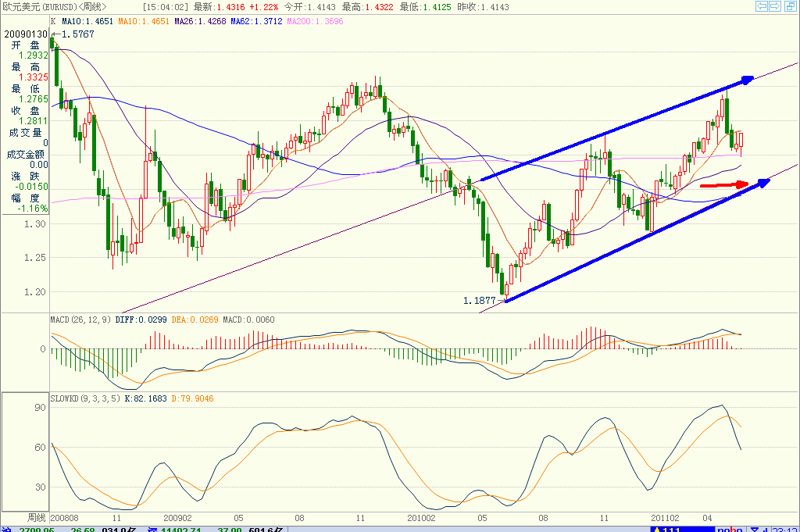This screenshot has height=532, width=800.
Task: Click the +1.22% change value
Action: (x=264, y=7)
